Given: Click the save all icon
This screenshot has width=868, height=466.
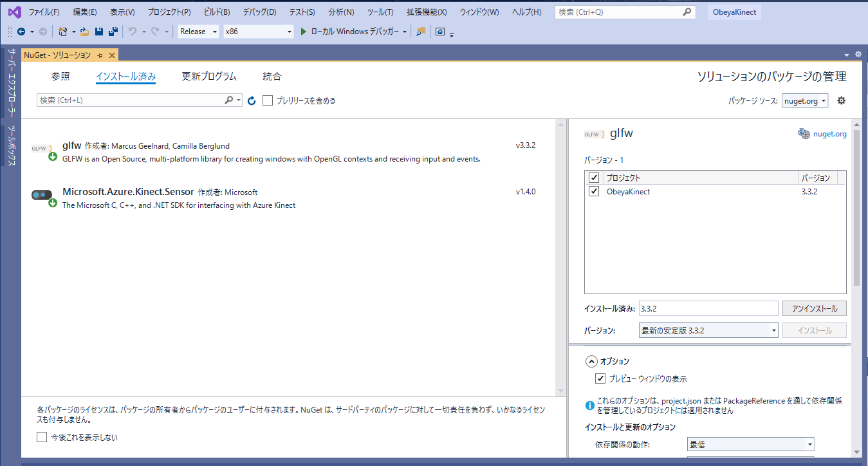Looking at the screenshot, I should [113, 32].
